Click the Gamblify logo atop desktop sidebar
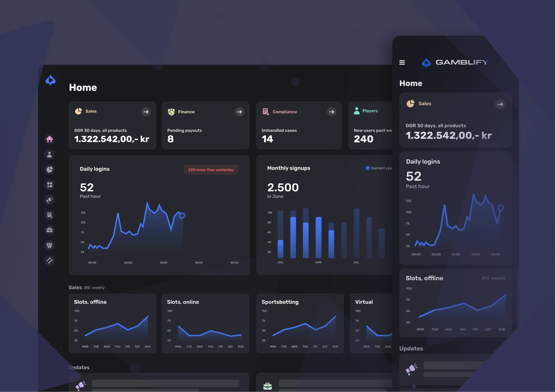Viewport: 555px width, 392px height. [50, 80]
